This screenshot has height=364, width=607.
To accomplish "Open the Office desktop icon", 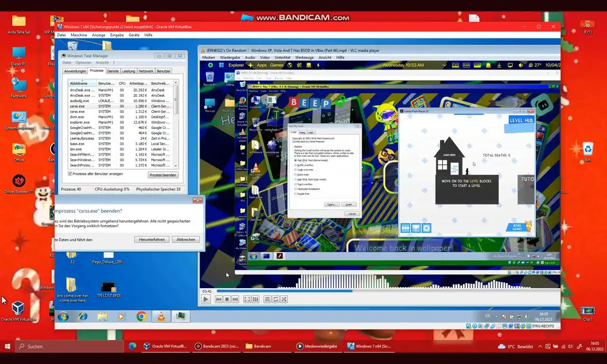I will pos(18,153).
